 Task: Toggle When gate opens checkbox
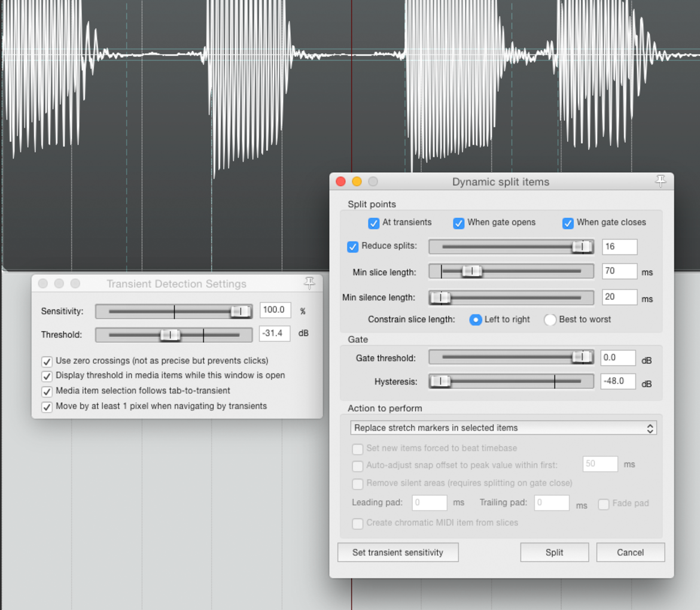[458, 223]
